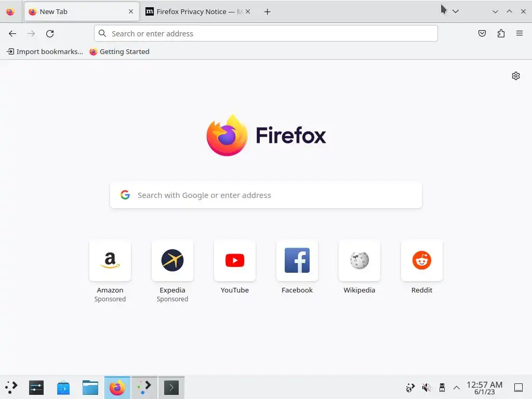Expand the hidden system tray icons arrow

pos(457,388)
